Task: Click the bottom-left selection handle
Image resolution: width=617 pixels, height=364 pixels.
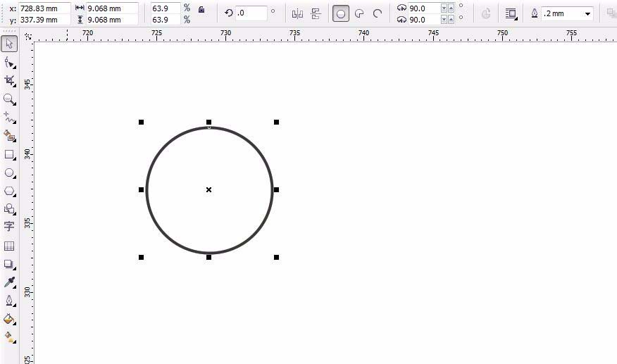Action: point(142,258)
